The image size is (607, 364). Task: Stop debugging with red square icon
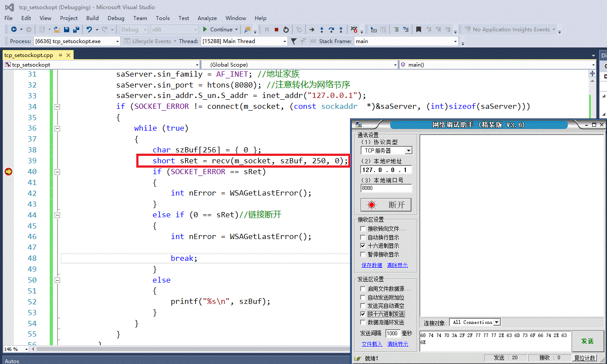coord(276,30)
